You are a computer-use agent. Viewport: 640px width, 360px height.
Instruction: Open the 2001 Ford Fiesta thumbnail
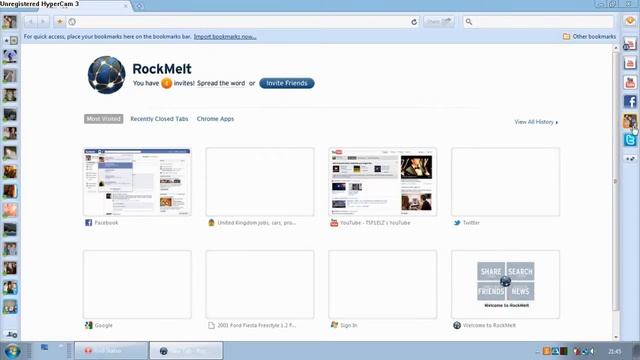(260, 284)
